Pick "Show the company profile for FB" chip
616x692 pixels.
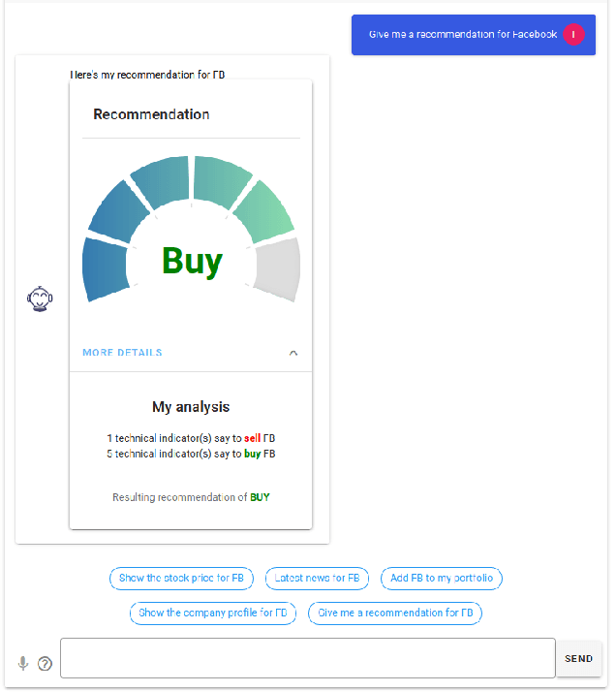point(212,613)
